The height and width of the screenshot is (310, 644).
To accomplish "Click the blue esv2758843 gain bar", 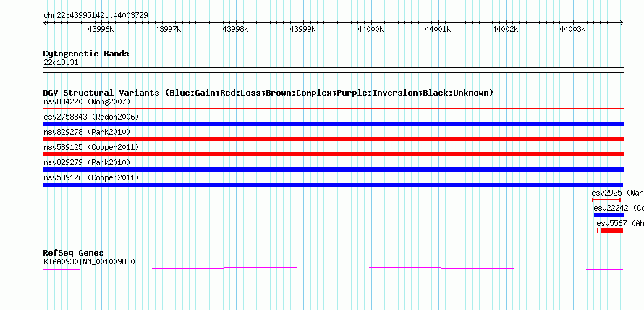I will pos(334,124).
